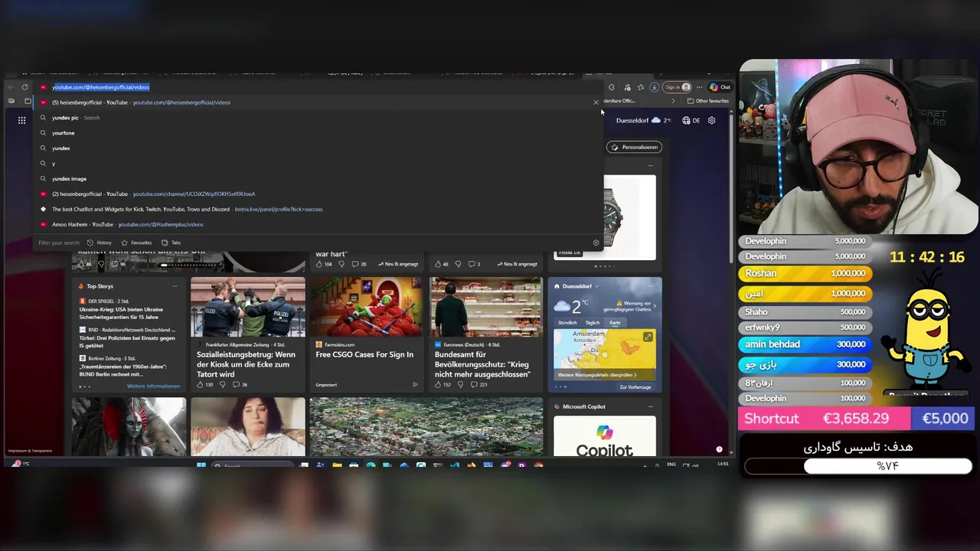Open Copilot Chat in the toolbar
The image size is (980, 551).
tap(720, 87)
